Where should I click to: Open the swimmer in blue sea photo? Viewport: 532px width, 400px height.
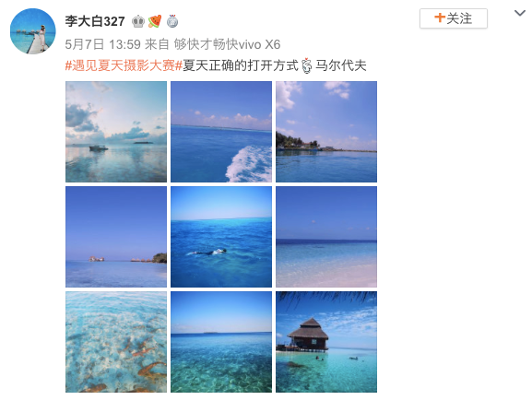click(221, 237)
